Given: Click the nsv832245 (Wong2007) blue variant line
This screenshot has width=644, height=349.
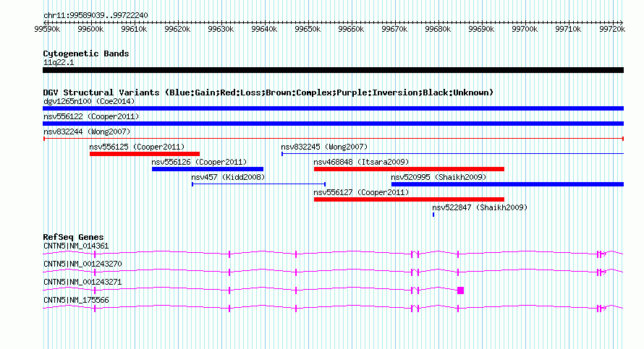Looking at the screenshot, I should pyautogui.click(x=452, y=154).
